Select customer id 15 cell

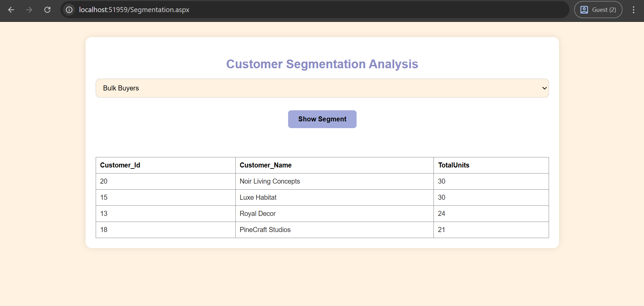click(166, 197)
